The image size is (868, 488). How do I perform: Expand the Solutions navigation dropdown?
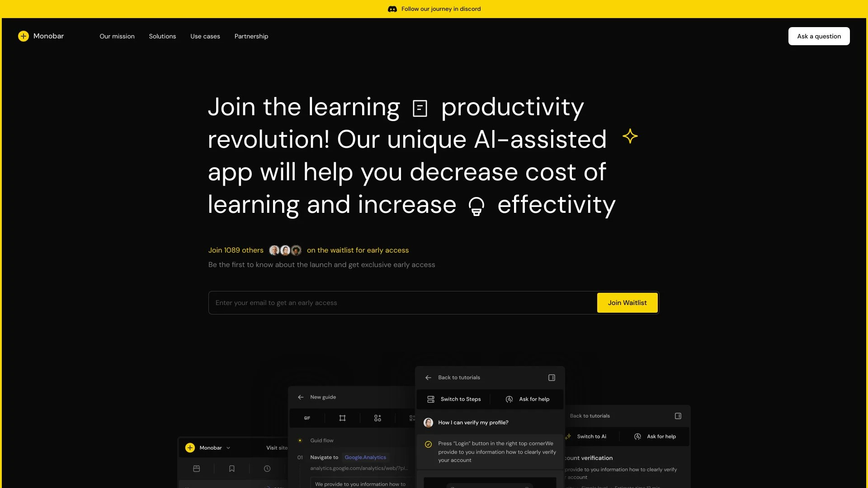(x=162, y=36)
